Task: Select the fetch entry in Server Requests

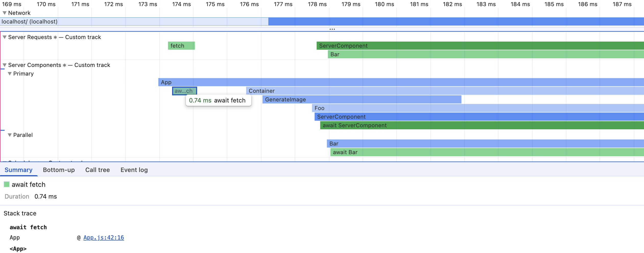Action: (181, 46)
